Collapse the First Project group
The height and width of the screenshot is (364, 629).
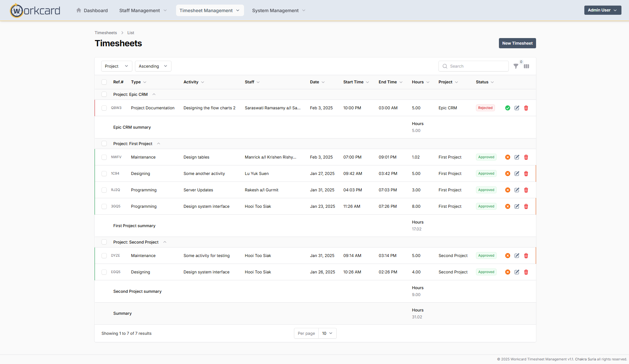click(159, 144)
